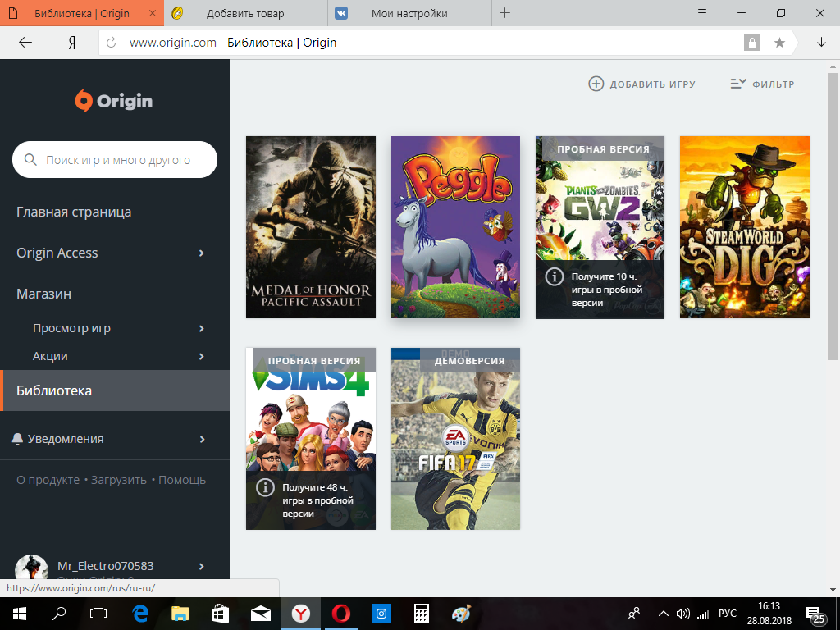Open the network signal tray icon
The width and height of the screenshot is (840, 630).
[x=703, y=614]
